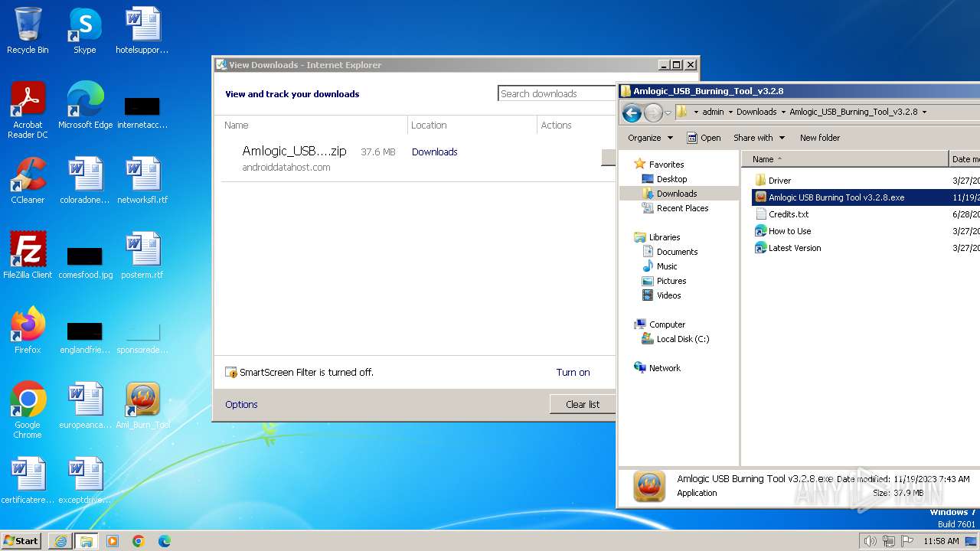980x551 pixels.
Task: Open Internet Explorer from taskbar
Action: pos(60,541)
